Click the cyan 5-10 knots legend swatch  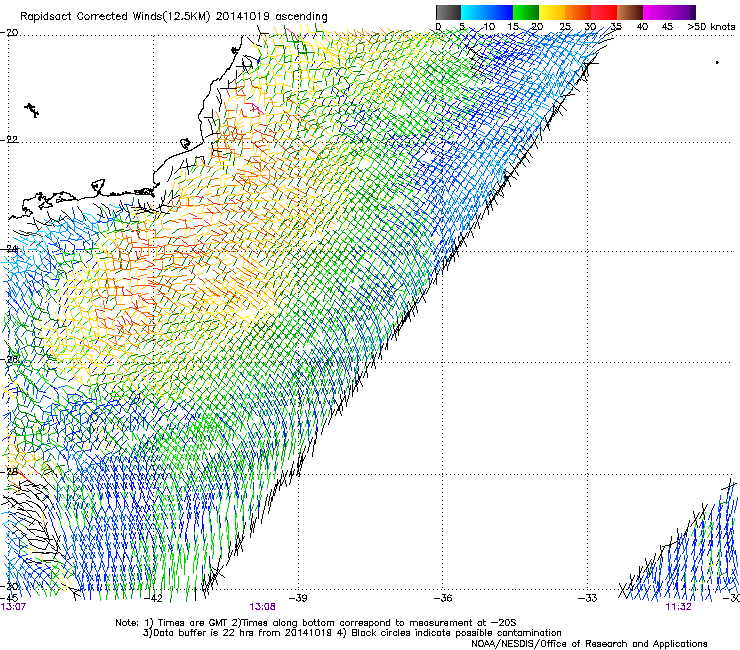tap(474, 12)
